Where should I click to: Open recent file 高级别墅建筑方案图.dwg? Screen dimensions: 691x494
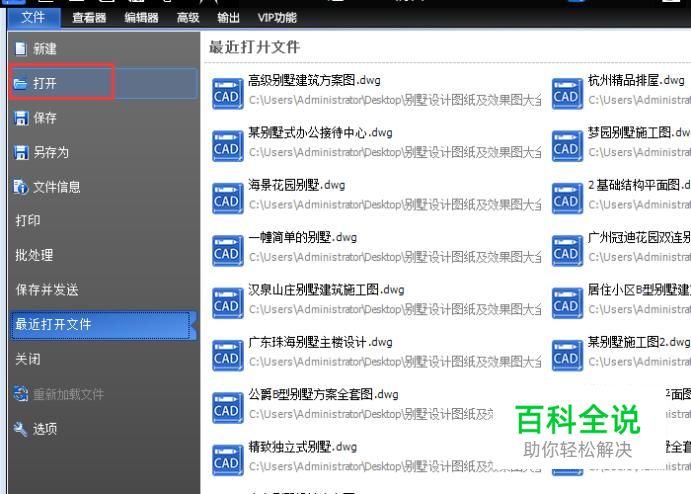[x=314, y=80]
